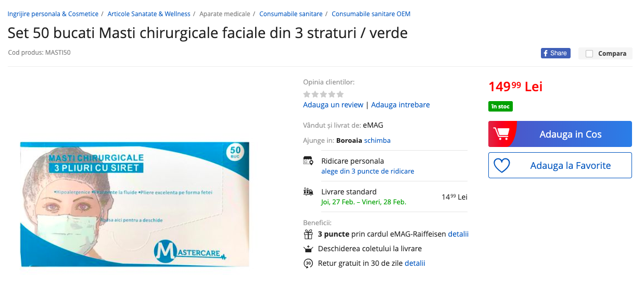Image resolution: width=644 pixels, height=295 pixels.
Task: Open alege din 3 puncte de ridicare
Action: pyautogui.click(x=368, y=171)
